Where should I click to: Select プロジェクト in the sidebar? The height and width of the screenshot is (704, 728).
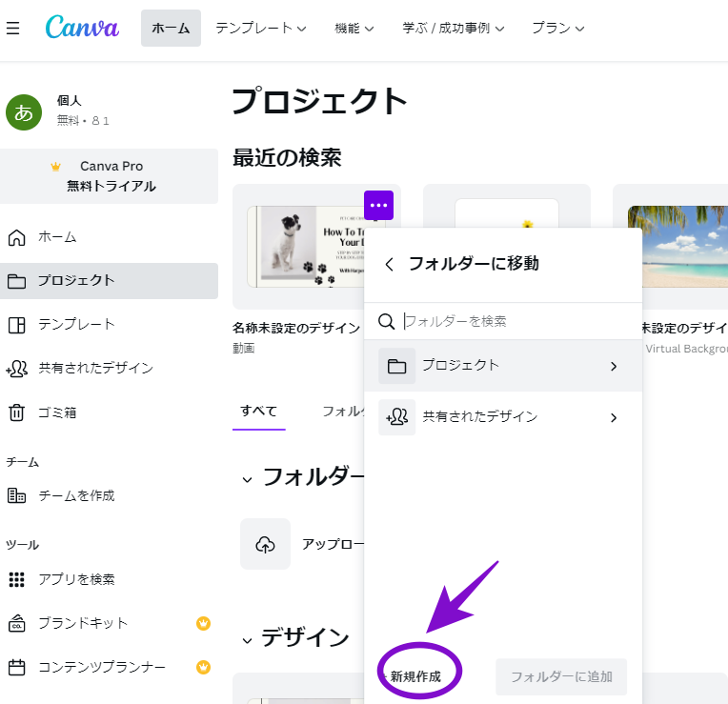(x=109, y=281)
